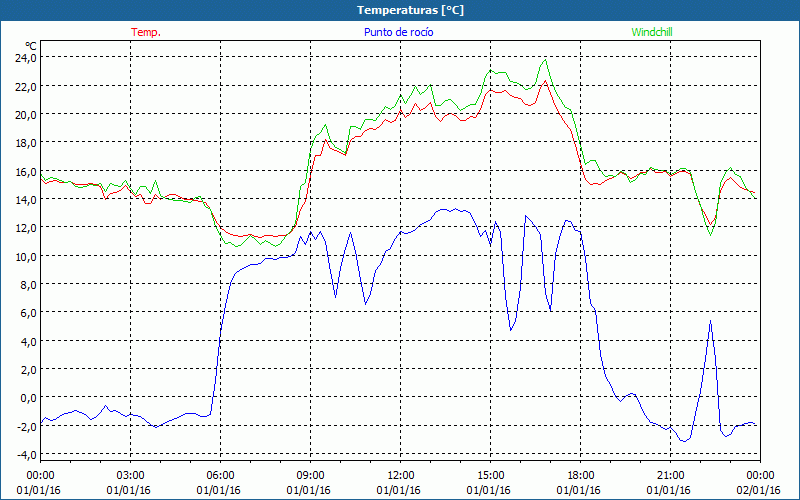The height and width of the screenshot is (500, 800).
Task: Click the '16,0' y-axis value
Action: (26, 172)
